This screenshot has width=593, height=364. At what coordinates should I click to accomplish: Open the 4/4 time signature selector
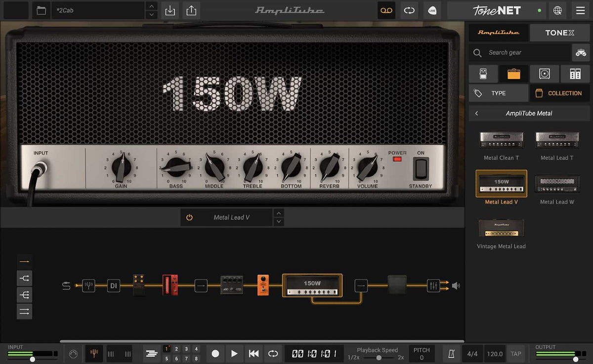point(472,354)
